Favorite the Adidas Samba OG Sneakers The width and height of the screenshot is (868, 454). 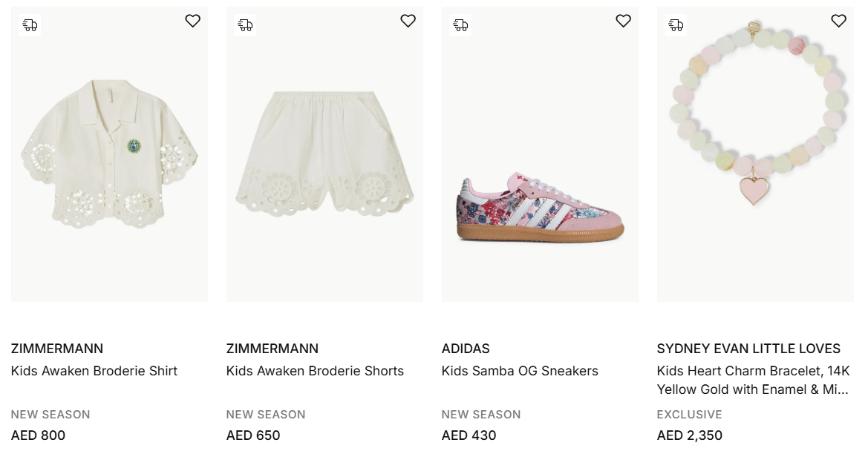click(623, 22)
